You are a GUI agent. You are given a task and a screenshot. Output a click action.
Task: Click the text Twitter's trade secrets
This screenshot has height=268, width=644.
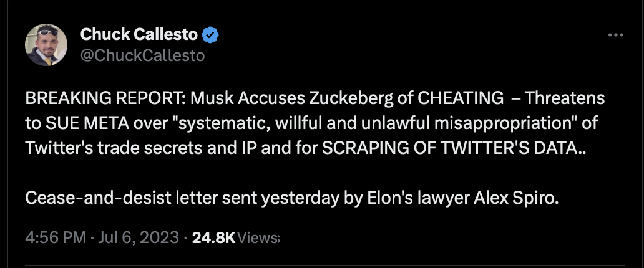point(114,148)
